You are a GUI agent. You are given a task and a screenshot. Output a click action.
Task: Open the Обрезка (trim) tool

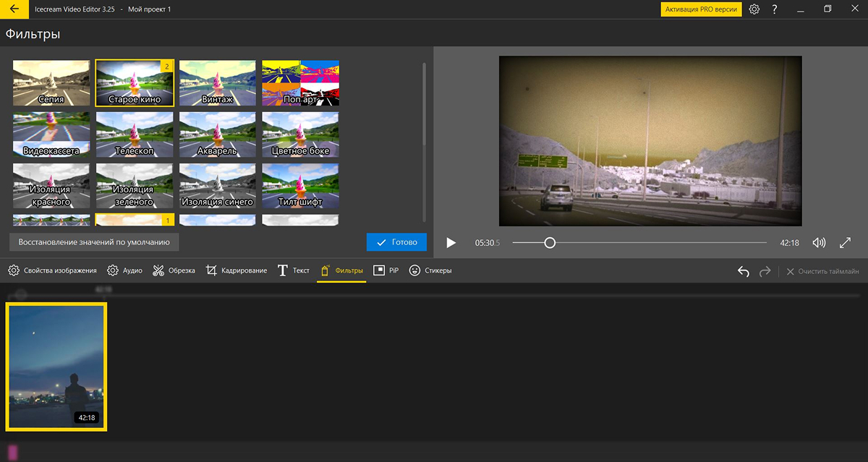tap(174, 270)
